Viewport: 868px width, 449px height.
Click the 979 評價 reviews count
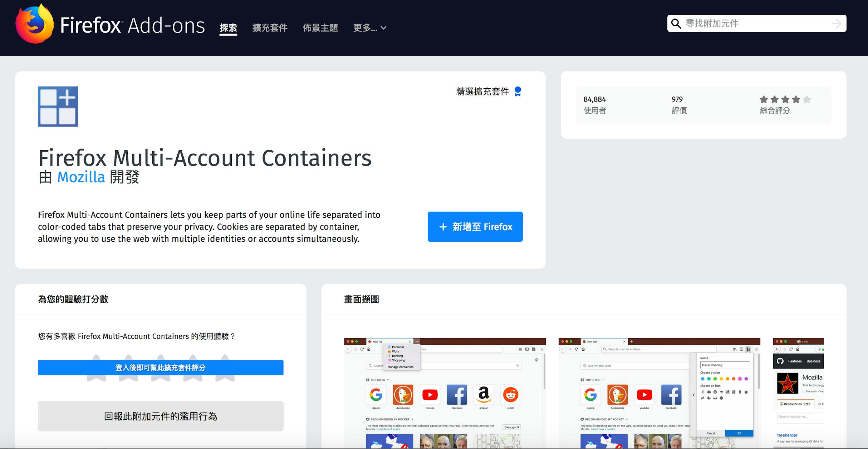679,105
